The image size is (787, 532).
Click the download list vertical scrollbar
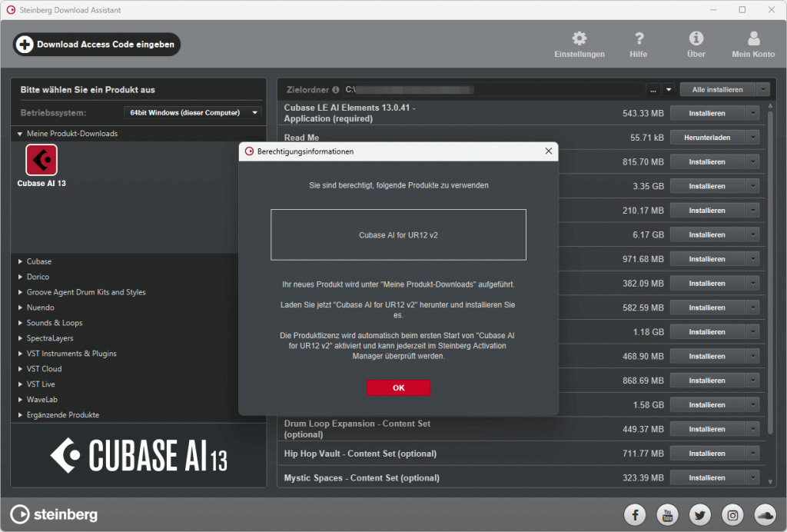[x=770, y=272]
